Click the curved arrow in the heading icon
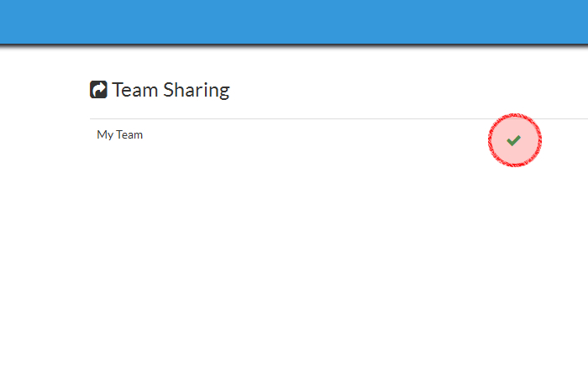 pyautogui.click(x=99, y=89)
